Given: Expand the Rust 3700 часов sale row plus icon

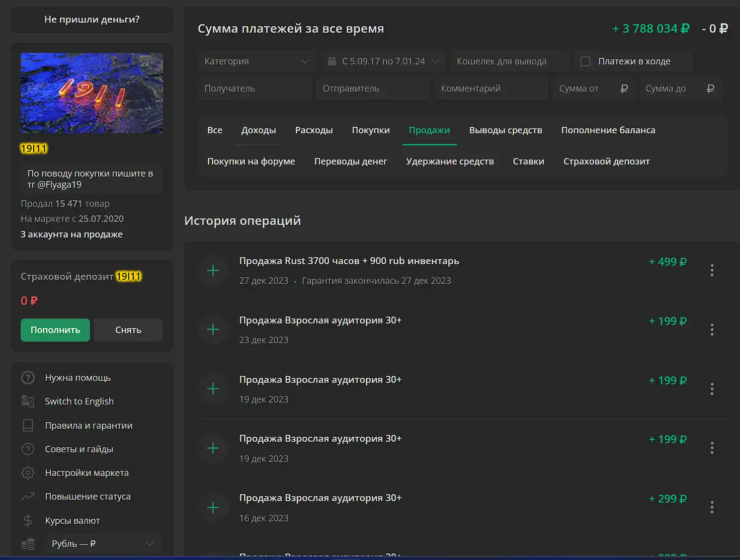Looking at the screenshot, I should [x=213, y=270].
